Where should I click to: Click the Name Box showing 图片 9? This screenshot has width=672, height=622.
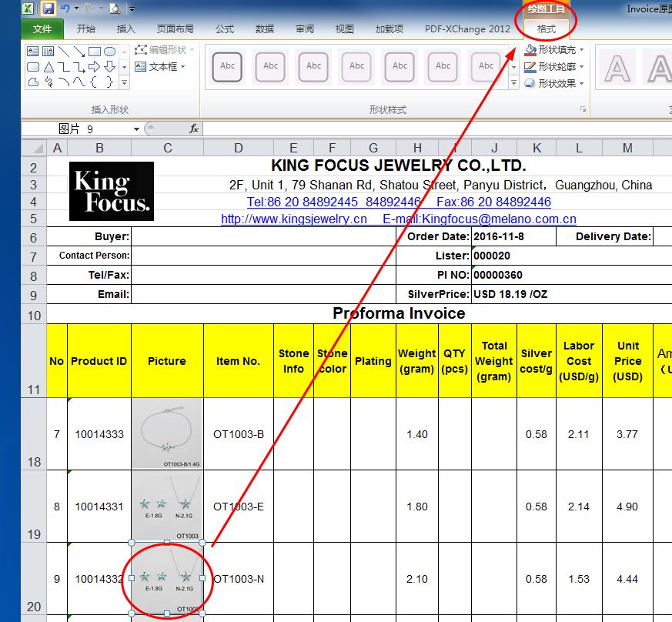pyautogui.click(x=77, y=129)
